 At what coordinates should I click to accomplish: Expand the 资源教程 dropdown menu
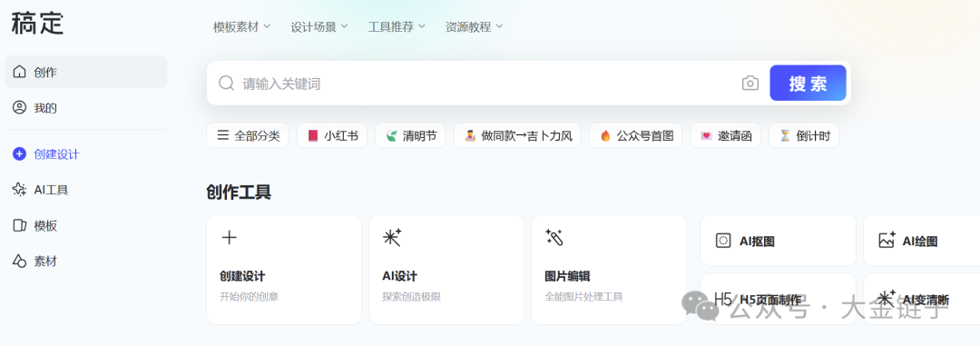pos(474,27)
